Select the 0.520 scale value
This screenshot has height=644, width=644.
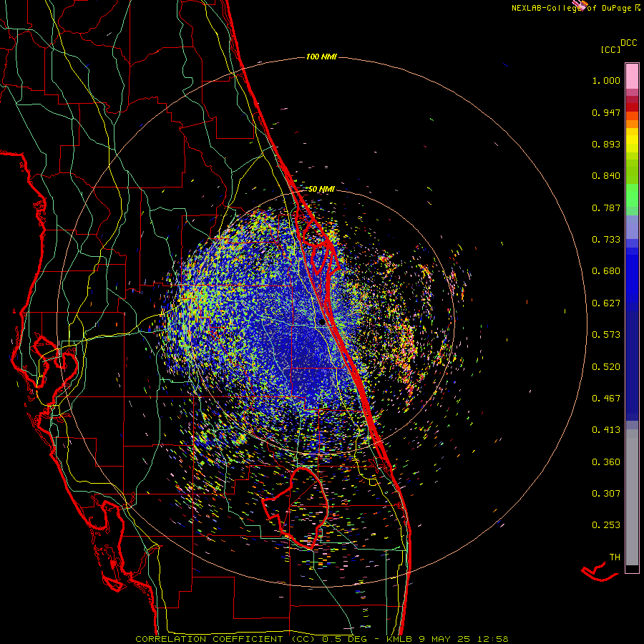tap(606, 367)
